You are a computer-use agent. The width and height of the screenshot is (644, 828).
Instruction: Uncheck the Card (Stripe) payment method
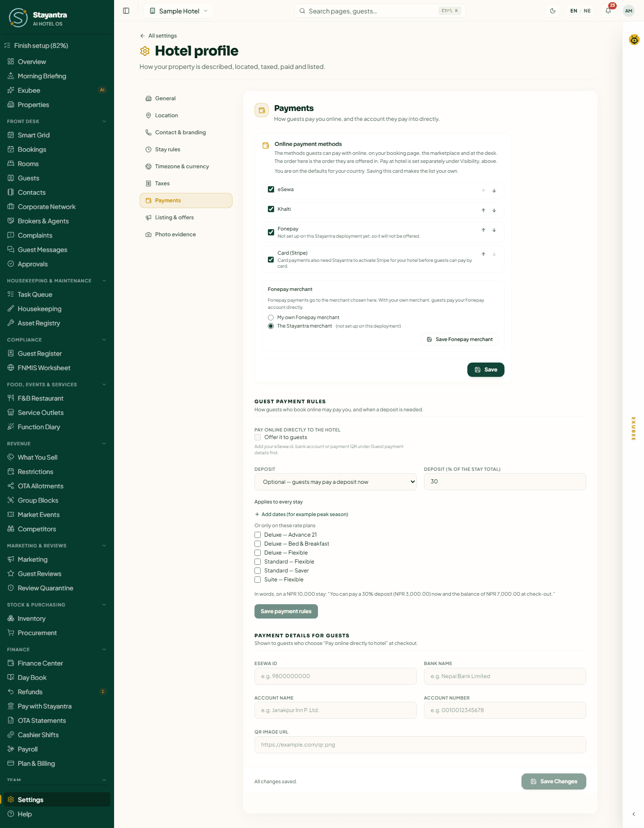[271, 260]
